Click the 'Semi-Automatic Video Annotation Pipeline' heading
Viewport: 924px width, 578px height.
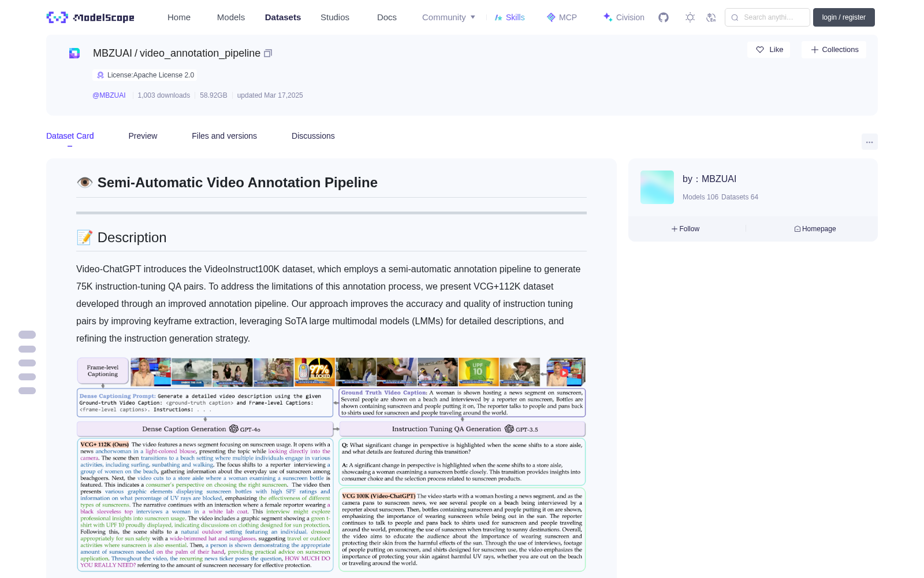(x=237, y=183)
